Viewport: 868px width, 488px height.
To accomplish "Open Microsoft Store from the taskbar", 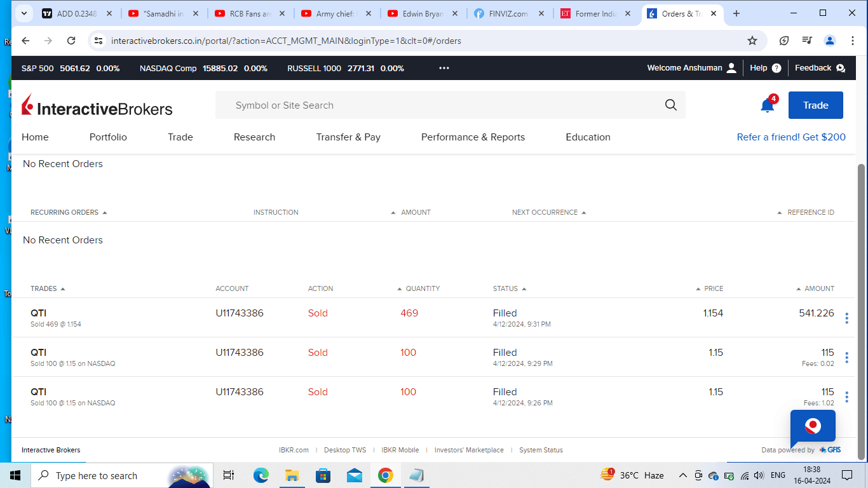I will pyautogui.click(x=323, y=475).
